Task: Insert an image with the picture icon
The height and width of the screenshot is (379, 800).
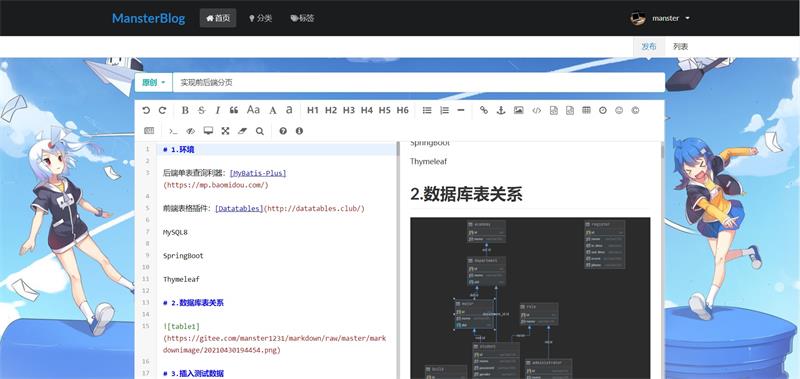Action: pyautogui.click(x=518, y=110)
